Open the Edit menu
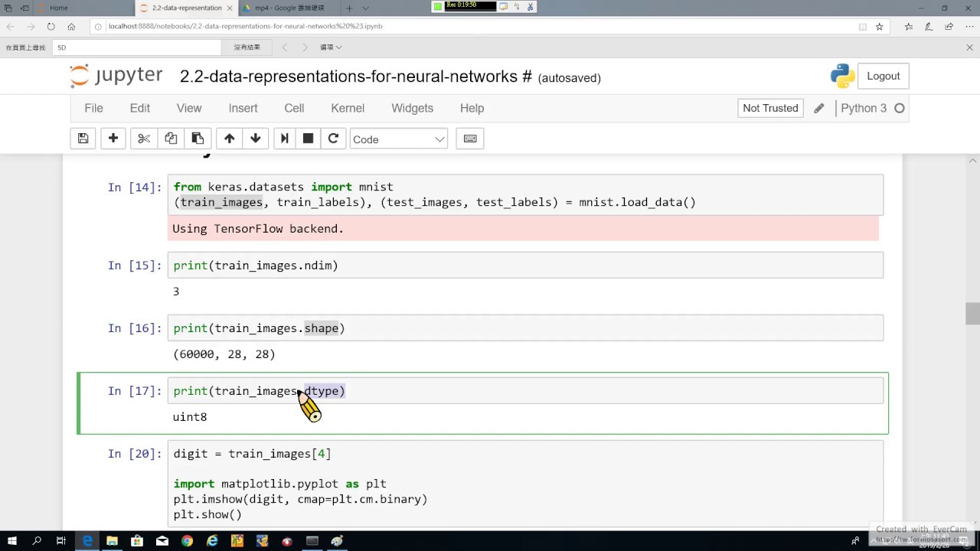 pos(140,108)
